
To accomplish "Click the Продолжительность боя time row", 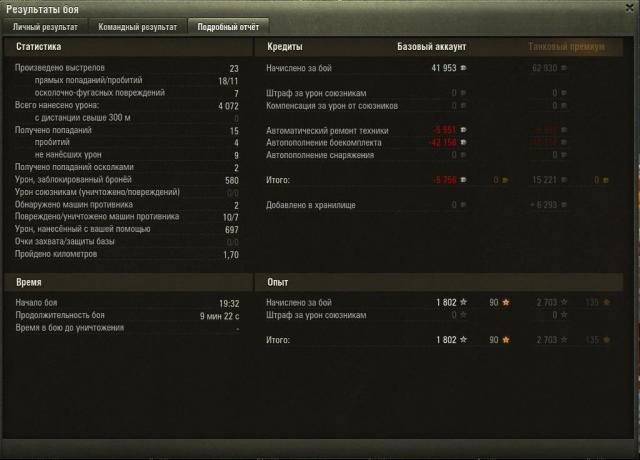I will (127, 316).
